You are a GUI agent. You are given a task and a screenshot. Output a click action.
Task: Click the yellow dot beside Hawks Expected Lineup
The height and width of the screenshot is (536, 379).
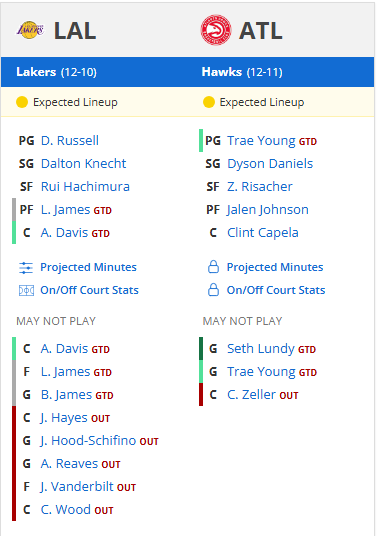[208, 102]
